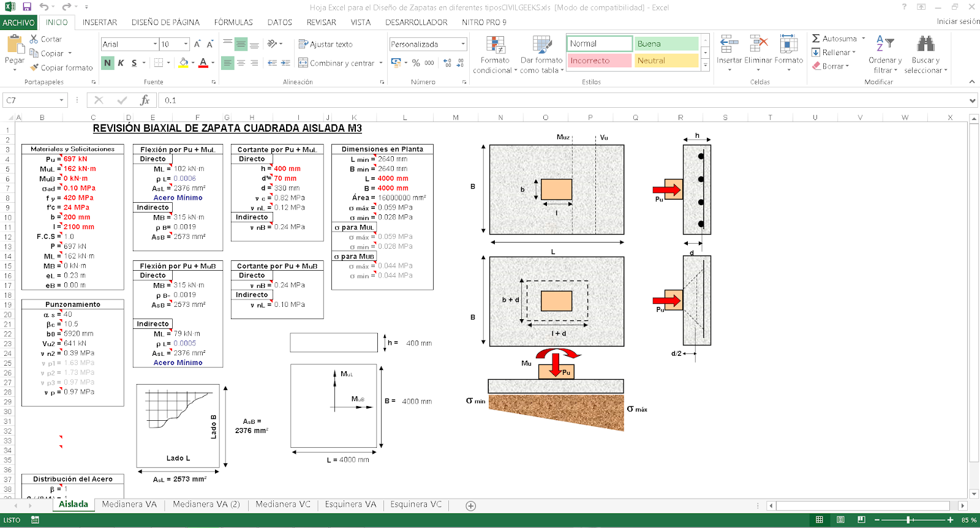The image size is (980, 528).
Task: Click Combinar y centrar button
Action: 336,62
